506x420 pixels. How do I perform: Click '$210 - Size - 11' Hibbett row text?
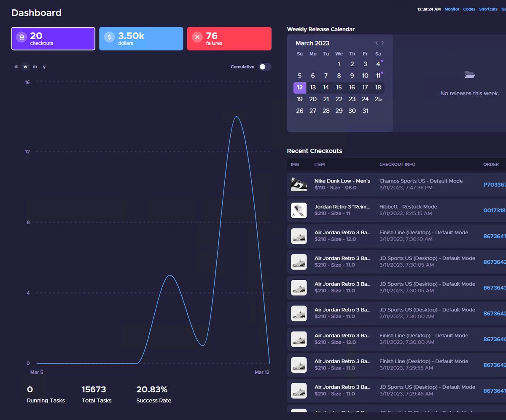332,214
